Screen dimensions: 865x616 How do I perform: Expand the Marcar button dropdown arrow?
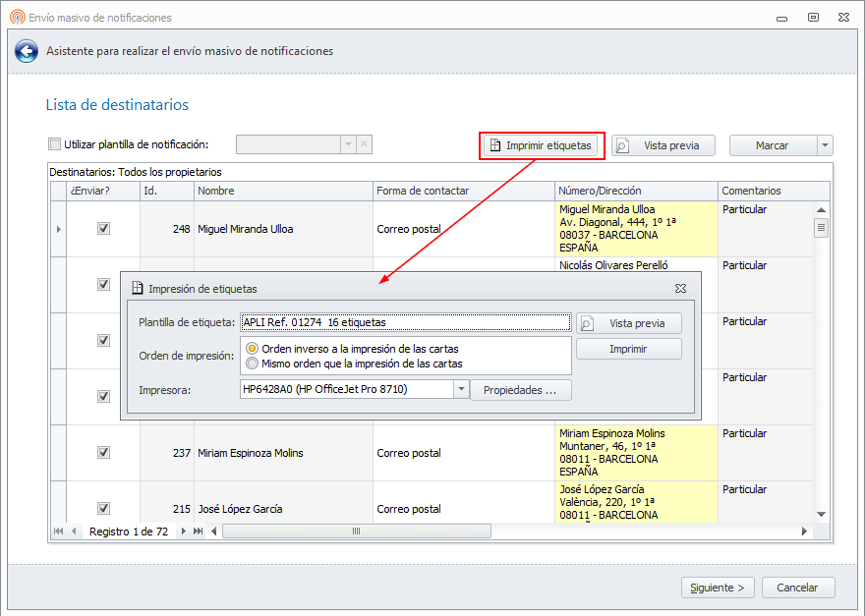pyautogui.click(x=825, y=145)
